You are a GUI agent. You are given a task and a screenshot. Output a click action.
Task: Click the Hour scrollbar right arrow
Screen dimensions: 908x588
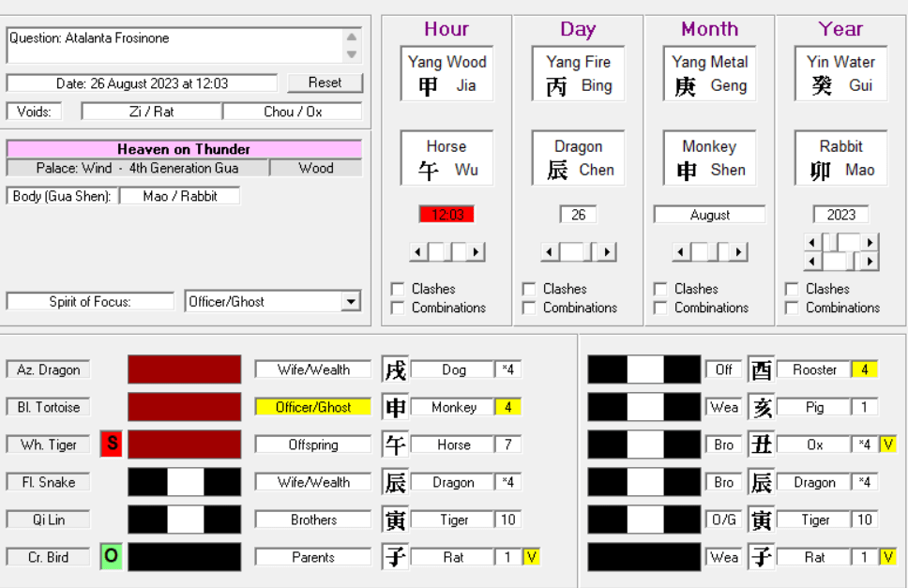(x=477, y=252)
